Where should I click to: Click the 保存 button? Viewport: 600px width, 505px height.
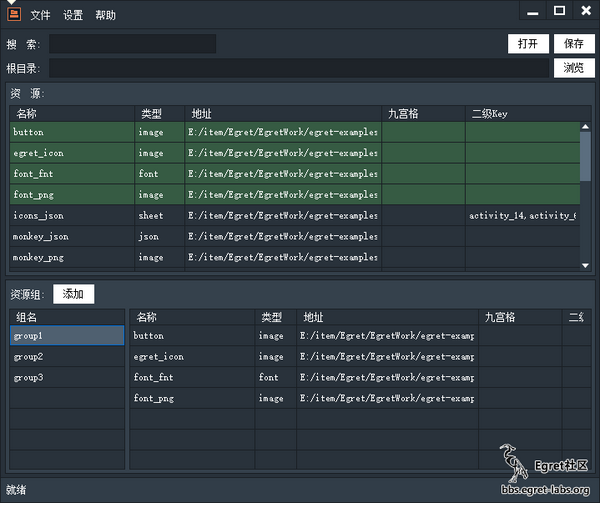click(574, 44)
